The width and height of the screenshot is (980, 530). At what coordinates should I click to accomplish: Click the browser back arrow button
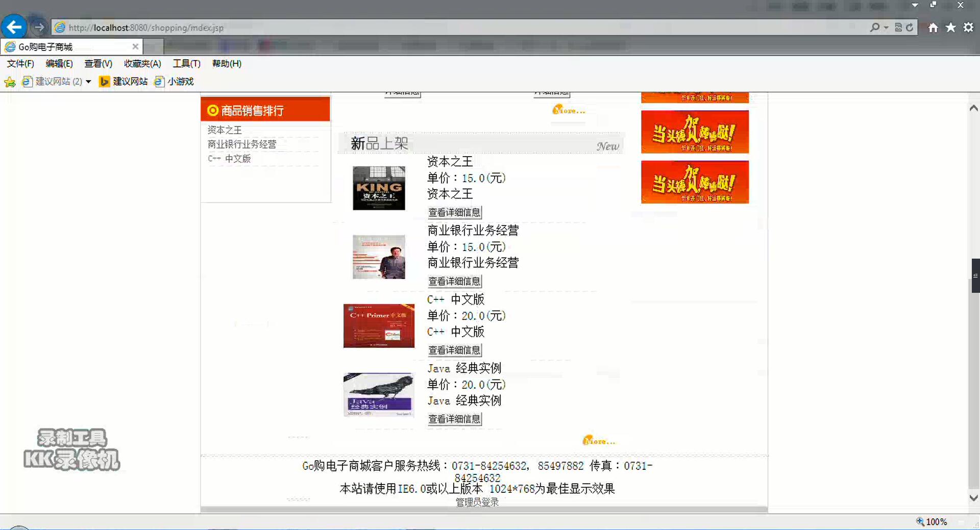[x=14, y=27]
